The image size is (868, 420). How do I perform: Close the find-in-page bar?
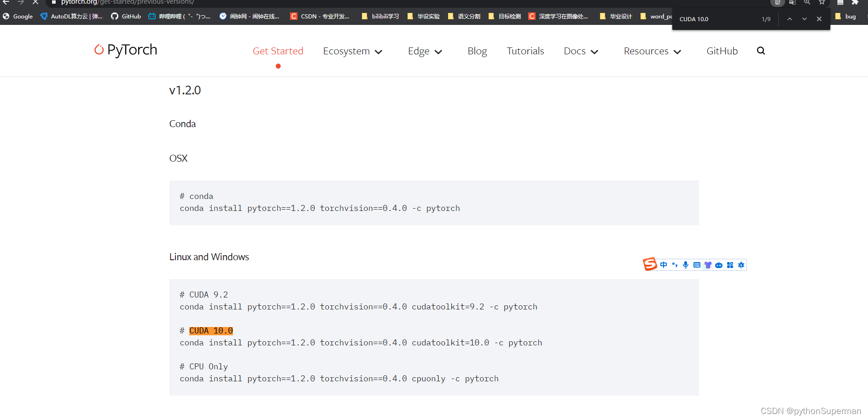click(x=819, y=19)
